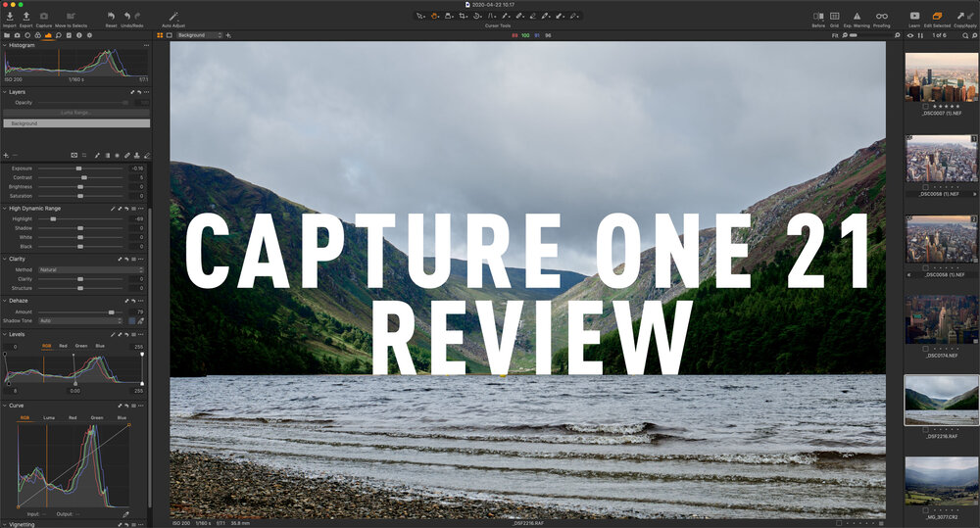Select the Luma tab in Curve
The image size is (980, 528).
49,417
